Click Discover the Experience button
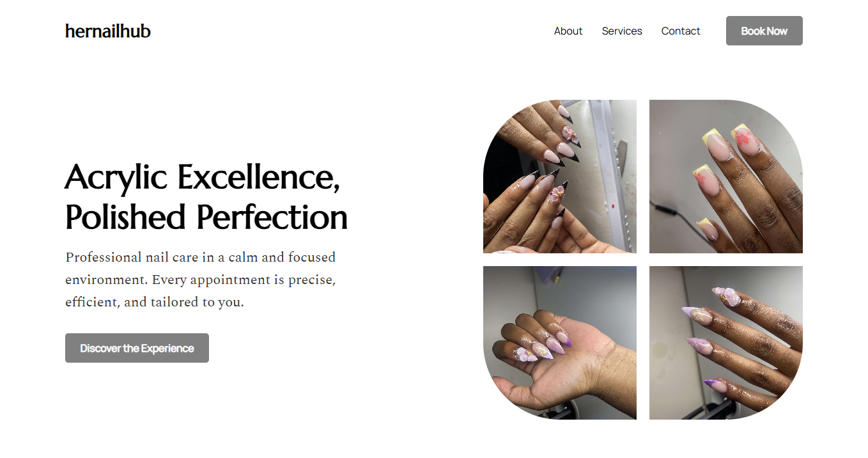 click(137, 348)
